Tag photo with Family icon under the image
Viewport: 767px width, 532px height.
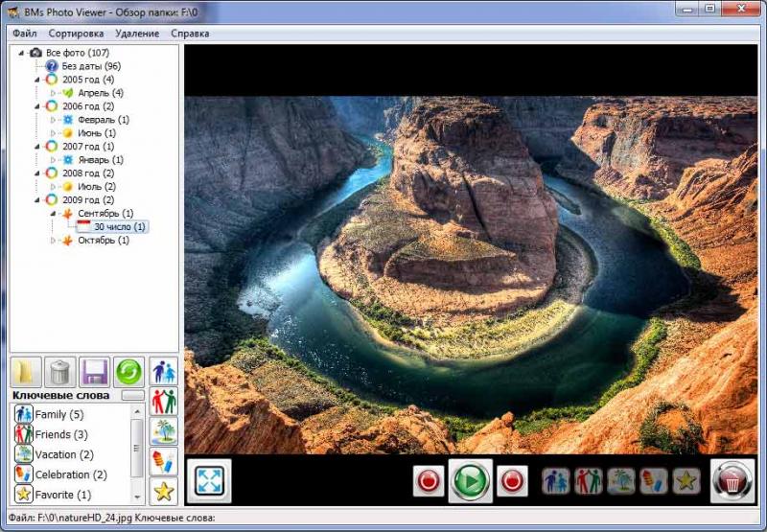(x=556, y=481)
